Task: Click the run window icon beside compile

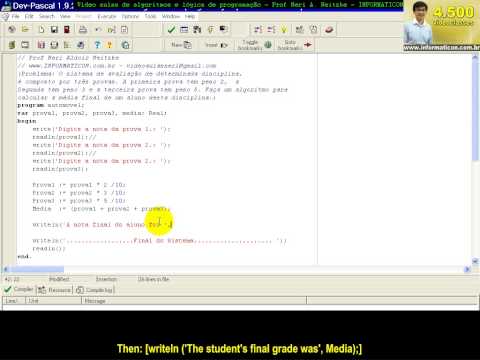Action: click(x=184, y=30)
